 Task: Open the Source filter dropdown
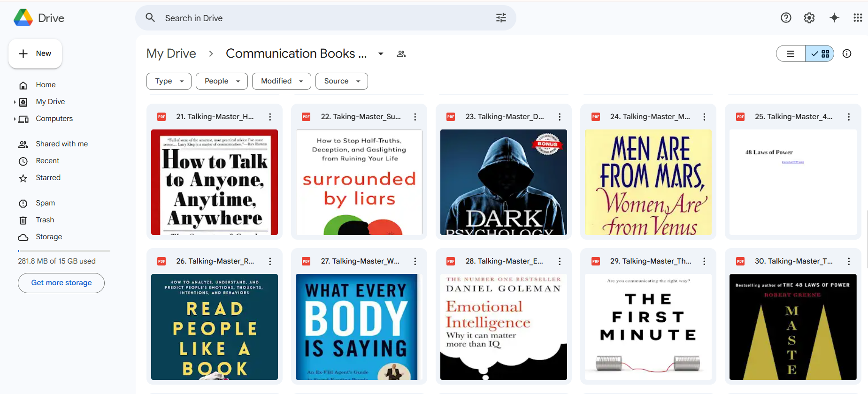pyautogui.click(x=342, y=81)
